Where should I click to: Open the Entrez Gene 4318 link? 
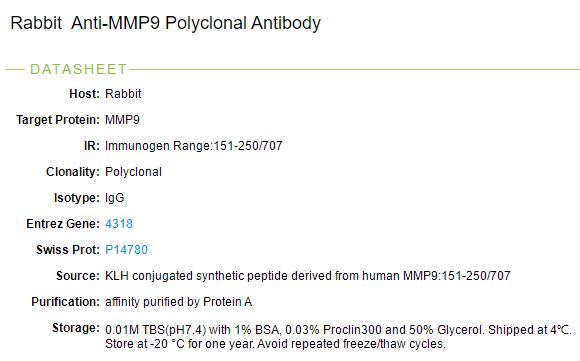[x=119, y=224]
